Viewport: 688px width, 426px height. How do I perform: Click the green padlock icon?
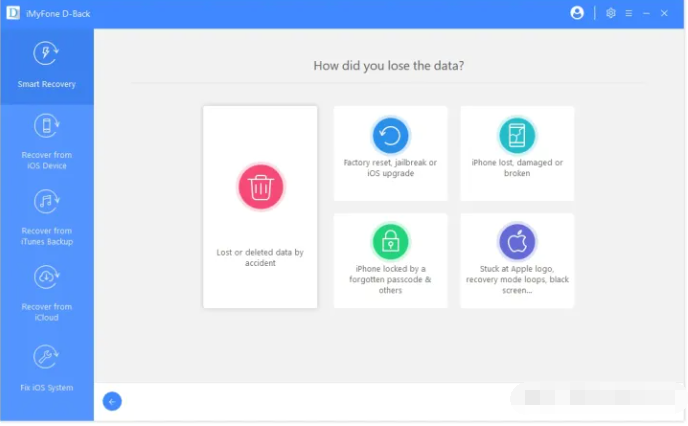(390, 242)
